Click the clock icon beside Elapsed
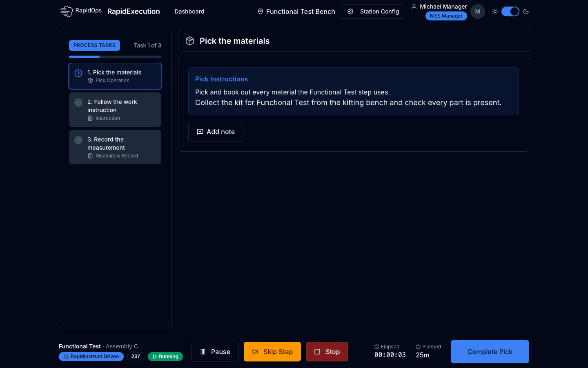This screenshot has width=588, height=368. 377,347
